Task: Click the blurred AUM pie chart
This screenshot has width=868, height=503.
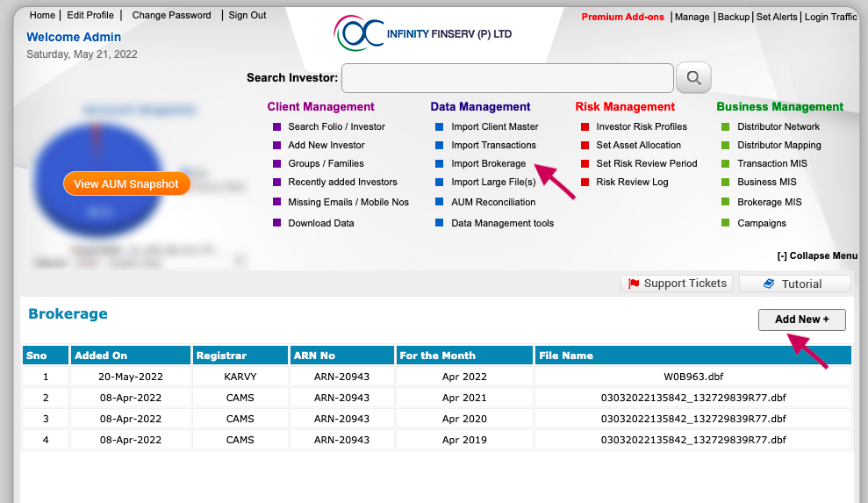Action: 97,178
